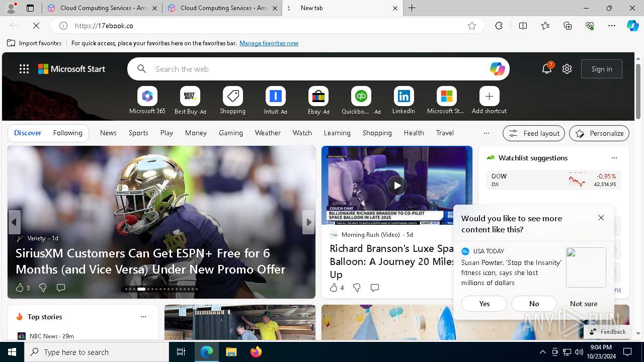The image size is (644, 362).
Task: Click Manage favorites now link
Action: click(269, 43)
